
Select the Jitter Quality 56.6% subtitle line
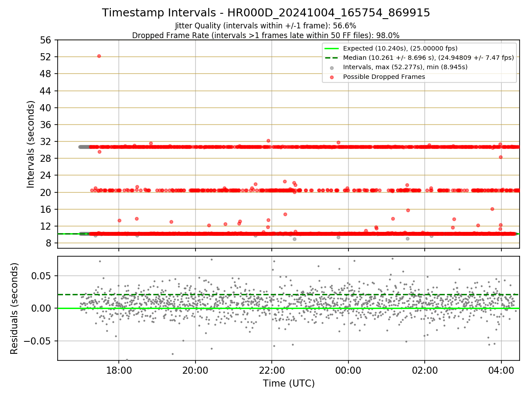pyautogui.click(x=266, y=26)
